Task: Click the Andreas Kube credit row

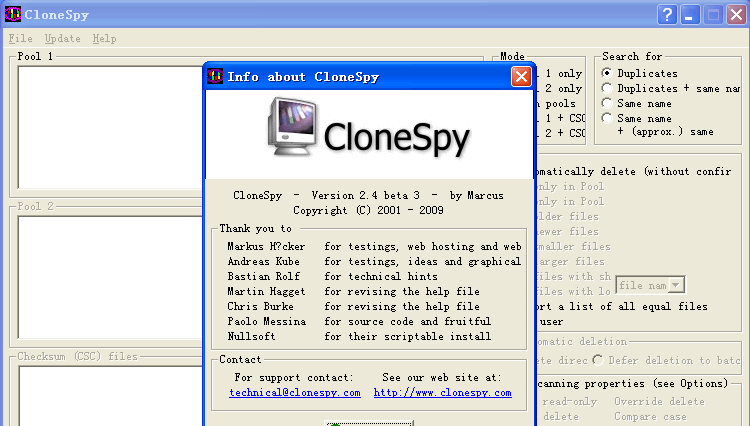Action: coord(374,262)
